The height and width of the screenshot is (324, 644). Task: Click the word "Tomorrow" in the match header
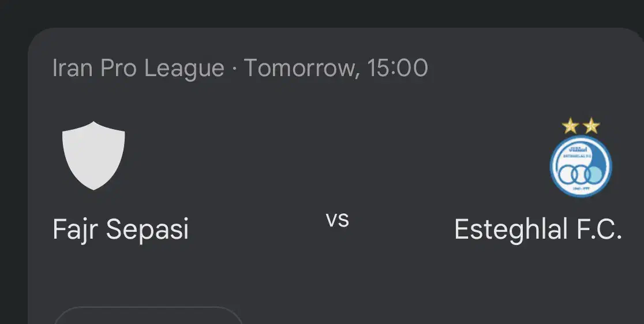coord(300,69)
